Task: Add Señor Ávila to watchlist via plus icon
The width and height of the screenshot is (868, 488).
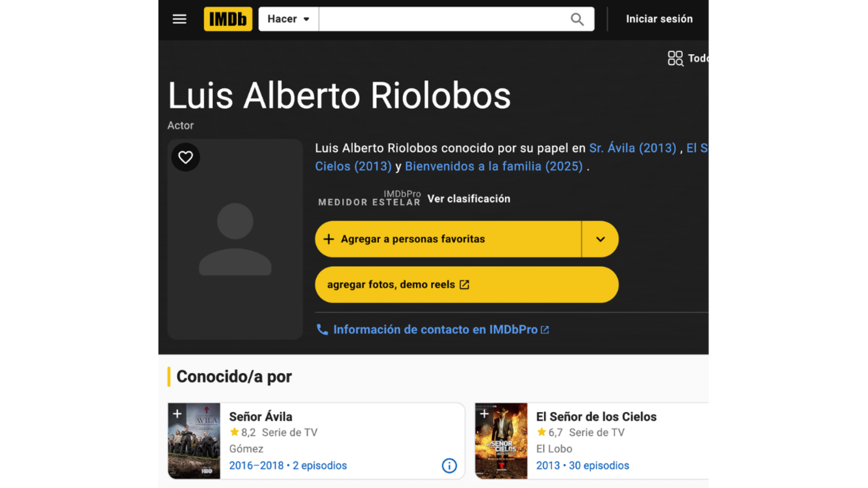Action: tap(177, 413)
